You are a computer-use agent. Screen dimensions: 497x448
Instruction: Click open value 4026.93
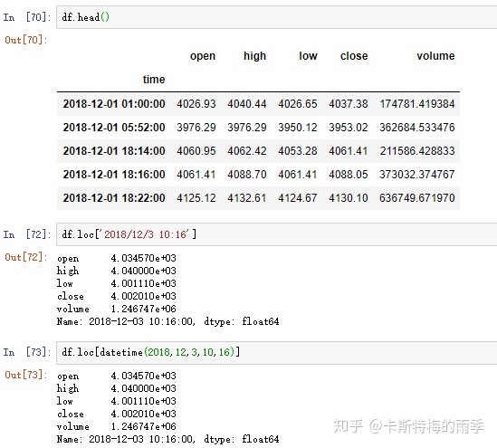[196, 104]
